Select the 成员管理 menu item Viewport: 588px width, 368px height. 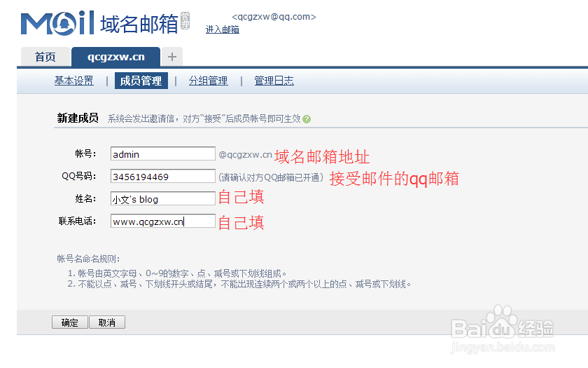[x=141, y=81]
